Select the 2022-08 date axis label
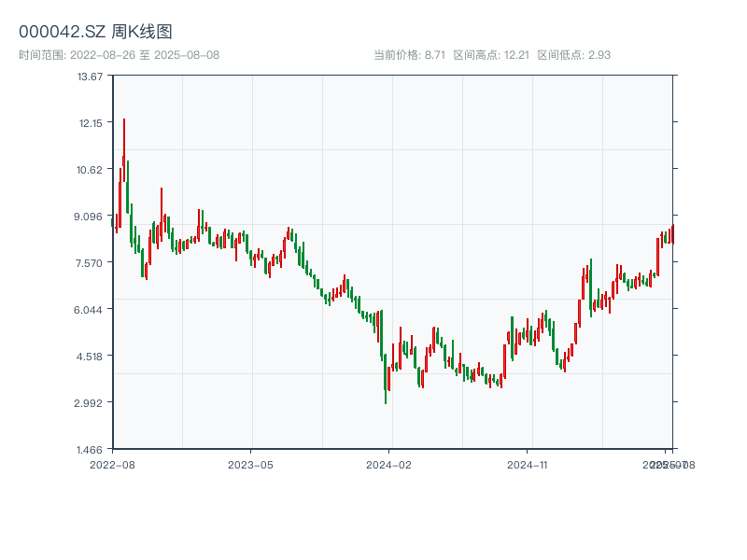 coord(112,464)
